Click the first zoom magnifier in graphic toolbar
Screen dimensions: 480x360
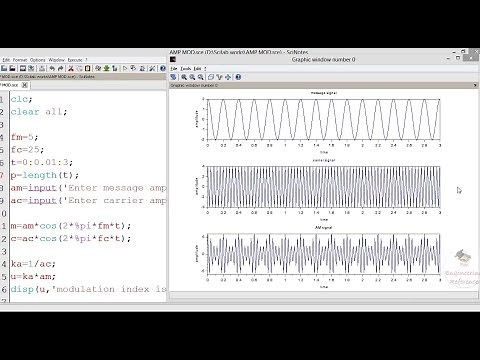[x=184, y=77]
